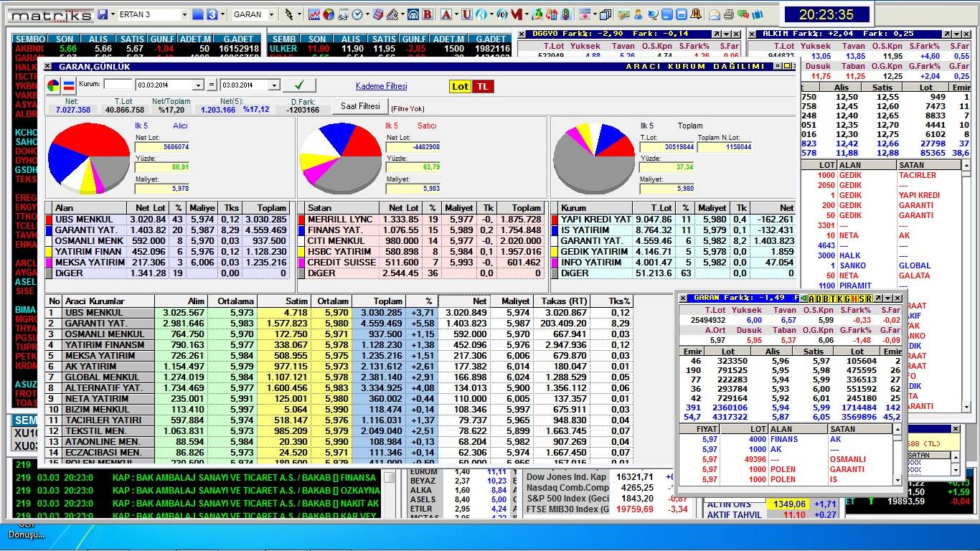The height and width of the screenshot is (551, 980).
Task: Click the Kurum input field
Action: tap(118, 85)
